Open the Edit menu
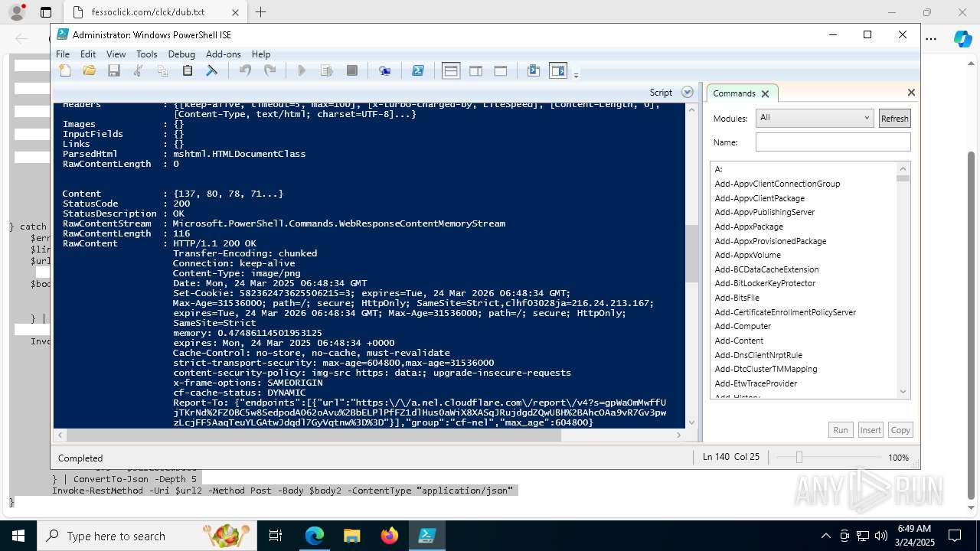This screenshot has width=980, height=551. point(88,54)
